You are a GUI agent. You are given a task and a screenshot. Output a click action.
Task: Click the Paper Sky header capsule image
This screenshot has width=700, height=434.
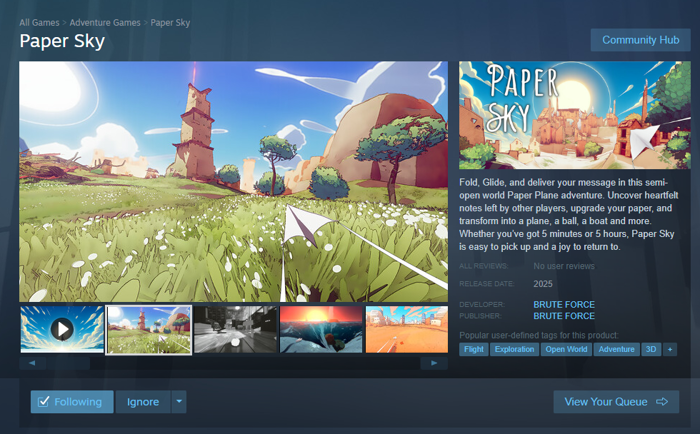[x=575, y=115]
